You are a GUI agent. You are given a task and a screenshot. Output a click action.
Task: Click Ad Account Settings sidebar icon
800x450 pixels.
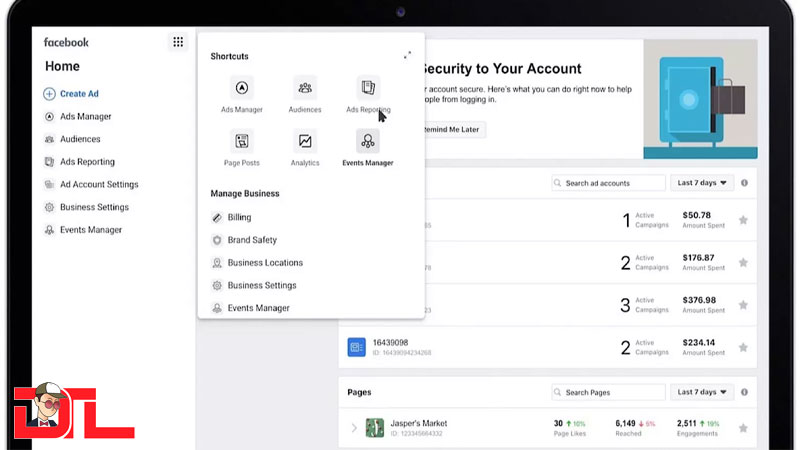[49, 184]
